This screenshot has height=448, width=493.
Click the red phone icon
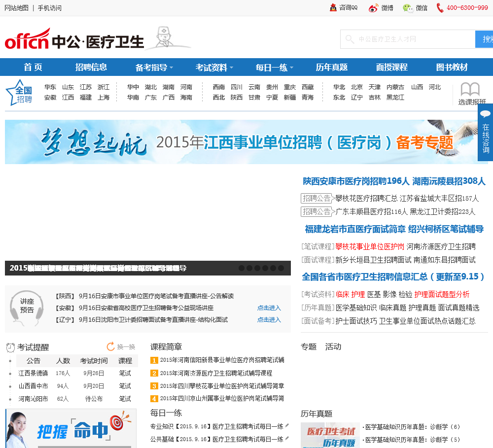click(x=440, y=8)
